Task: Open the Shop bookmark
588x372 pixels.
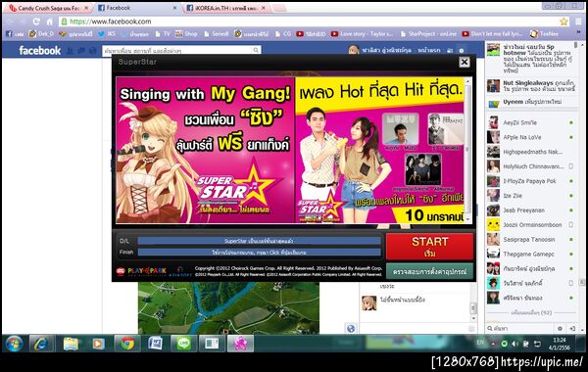Action: coord(186,34)
